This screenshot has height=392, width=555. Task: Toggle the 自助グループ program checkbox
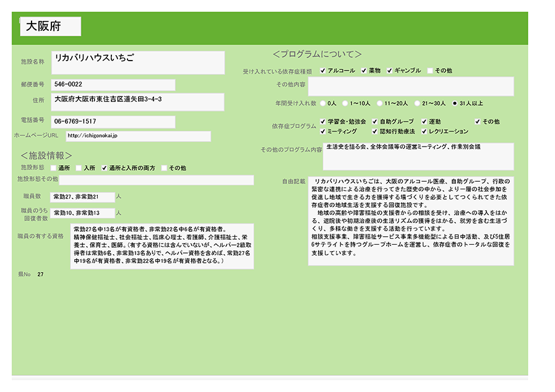pos(375,122)
